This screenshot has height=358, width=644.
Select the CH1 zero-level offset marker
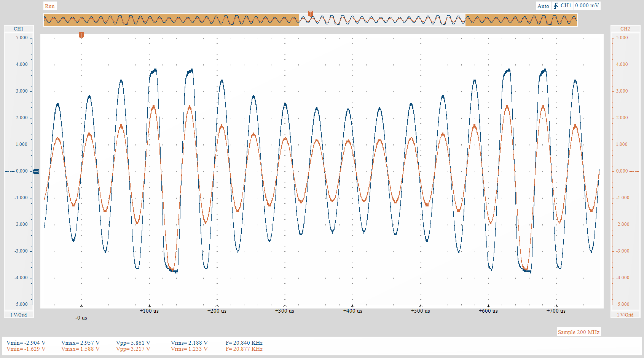point(36,171)
